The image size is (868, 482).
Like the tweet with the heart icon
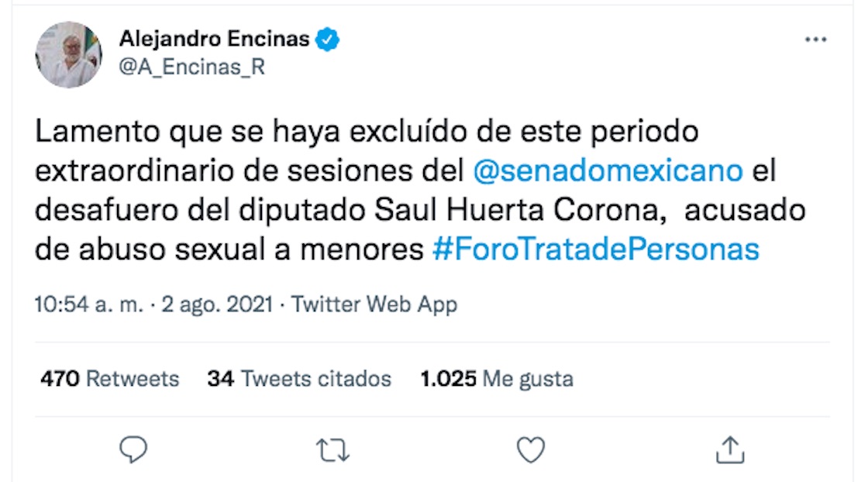531,449
